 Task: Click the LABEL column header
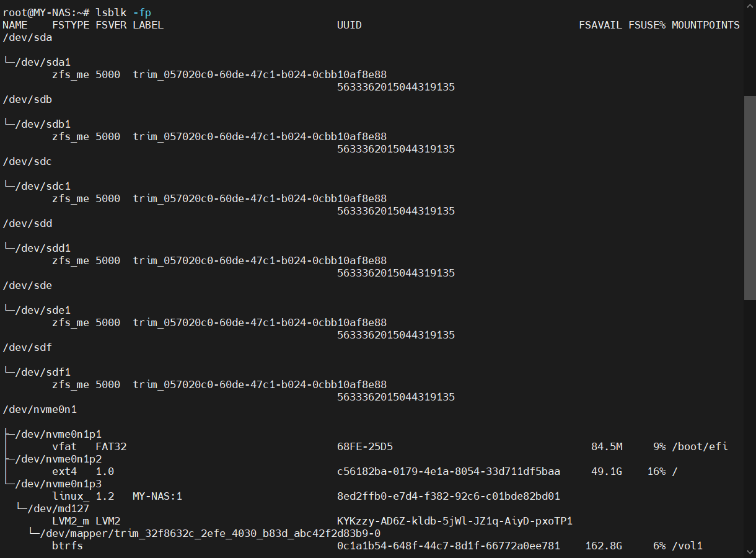(x=148, y=25)
